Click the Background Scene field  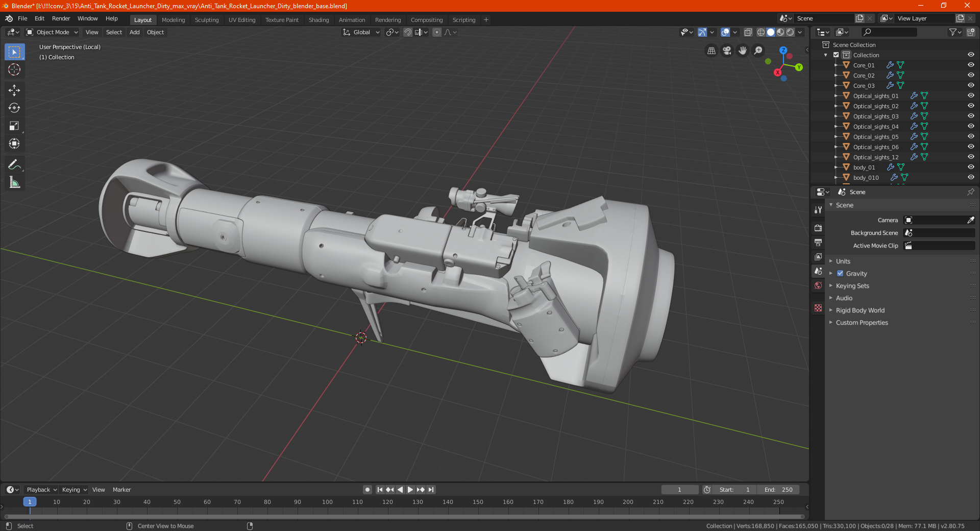[x=939, y=233]
